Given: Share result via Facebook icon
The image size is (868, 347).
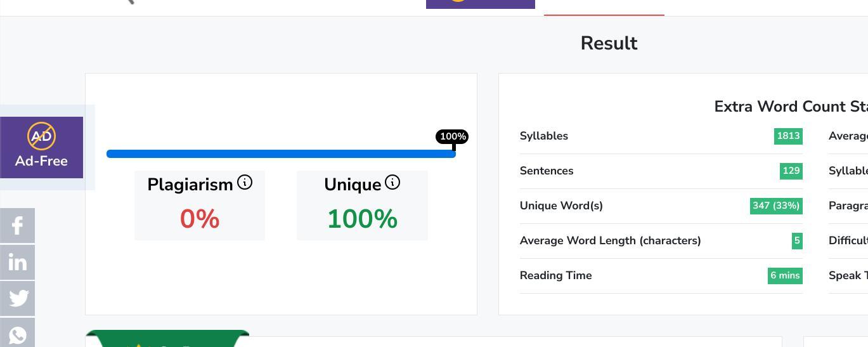Looking at the screenshot, I should (17, 225).
